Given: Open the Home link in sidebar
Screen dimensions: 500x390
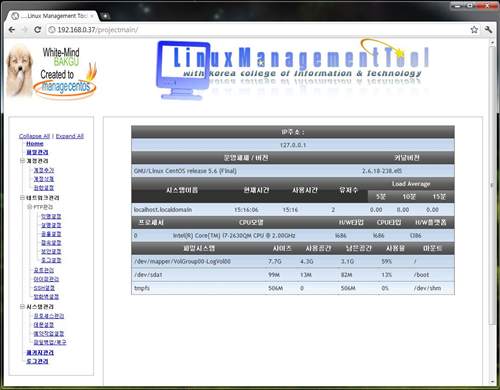Looking at the screenshot, I should [x=35, y=144].
